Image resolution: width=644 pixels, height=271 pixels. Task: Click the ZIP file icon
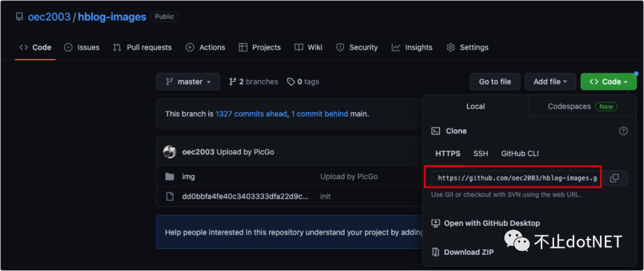click(436, 252)
